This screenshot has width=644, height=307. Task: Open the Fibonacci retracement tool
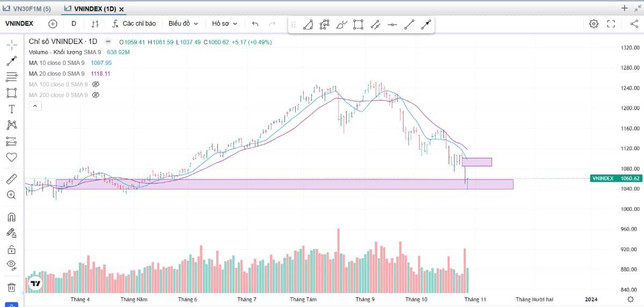pos(11,77)
